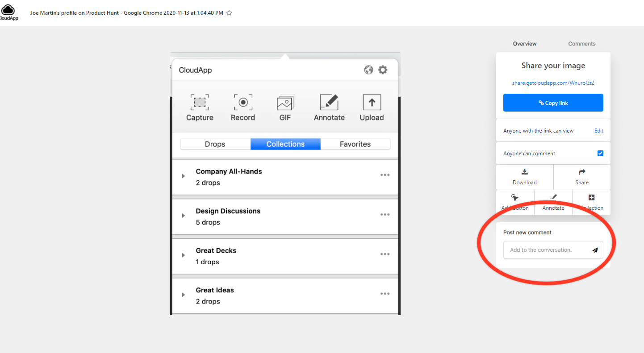
Task: Click the Great Decks collection name
Action: coord(216,251)
